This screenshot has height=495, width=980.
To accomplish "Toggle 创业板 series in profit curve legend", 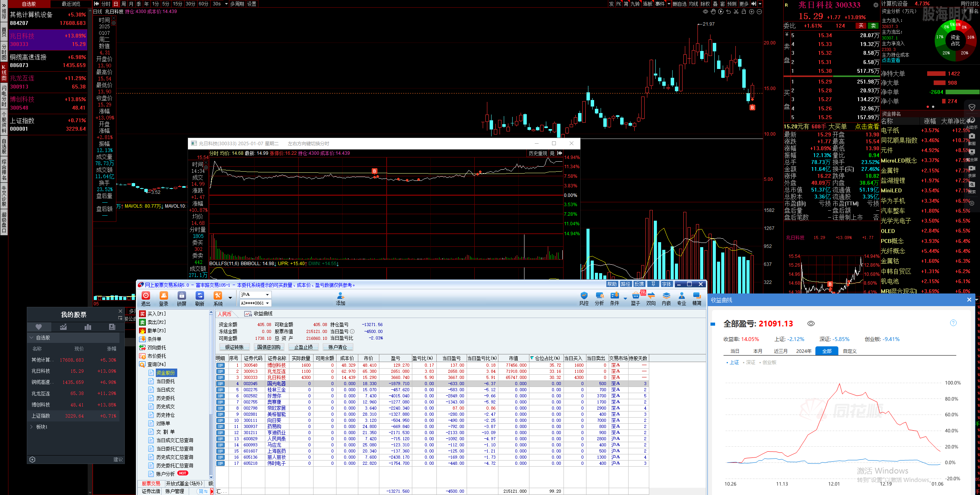I will click(x=767, y=362).
